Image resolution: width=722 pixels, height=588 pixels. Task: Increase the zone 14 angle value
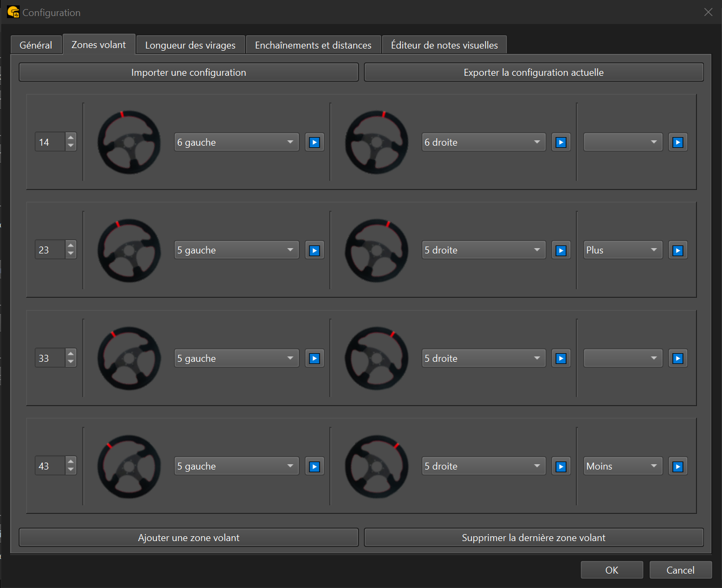(x=71, y=138)
